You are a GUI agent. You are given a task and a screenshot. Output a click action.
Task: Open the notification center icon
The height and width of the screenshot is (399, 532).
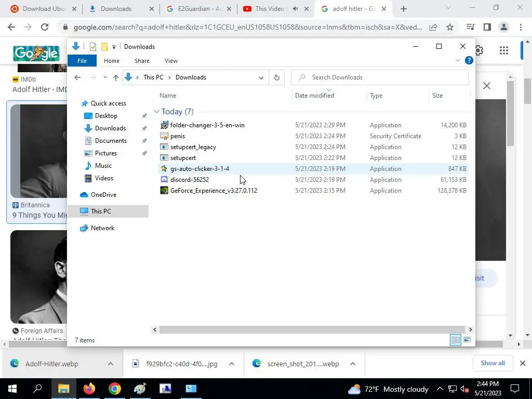point(515,389)
